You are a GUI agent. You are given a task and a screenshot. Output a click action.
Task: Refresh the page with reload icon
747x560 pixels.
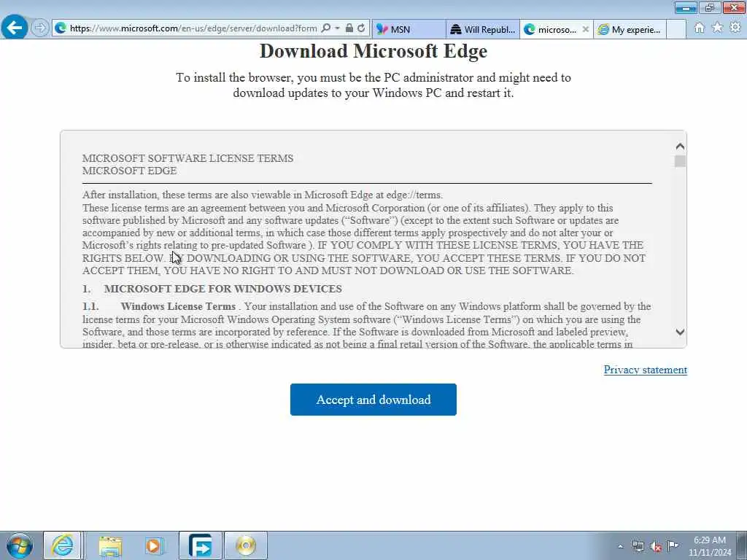[361, 28]
